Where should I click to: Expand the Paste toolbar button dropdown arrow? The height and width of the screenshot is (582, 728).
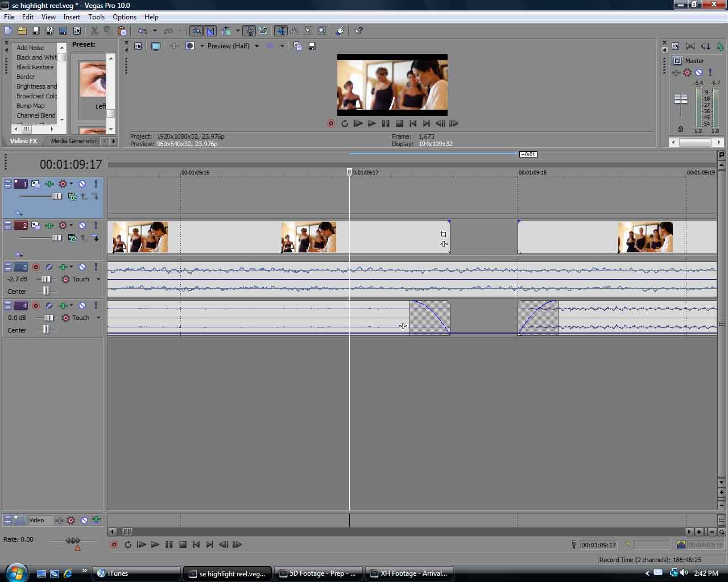click(x=154, y=31)
